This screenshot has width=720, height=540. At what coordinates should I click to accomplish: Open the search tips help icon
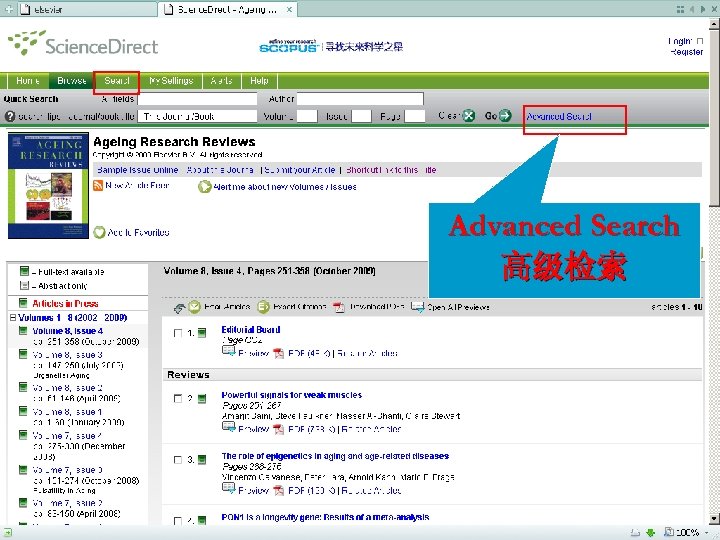click(10, 117)
